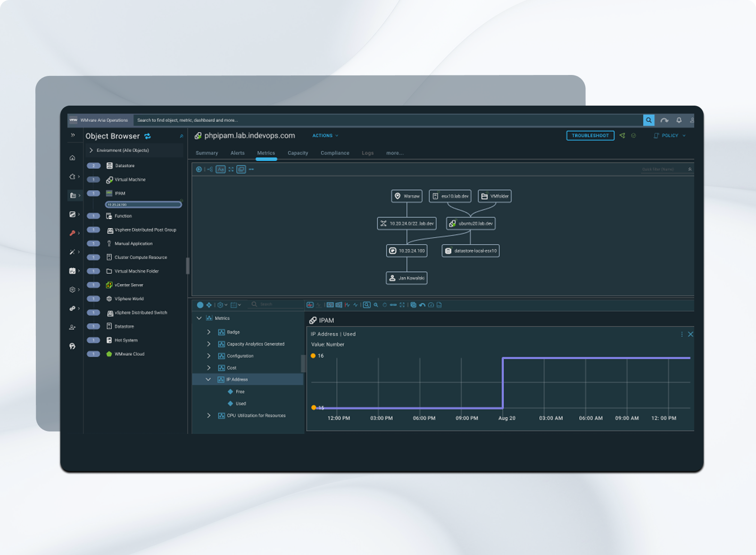
Task: Open the add-user sidebar icon
Action: tap(72, 327)
